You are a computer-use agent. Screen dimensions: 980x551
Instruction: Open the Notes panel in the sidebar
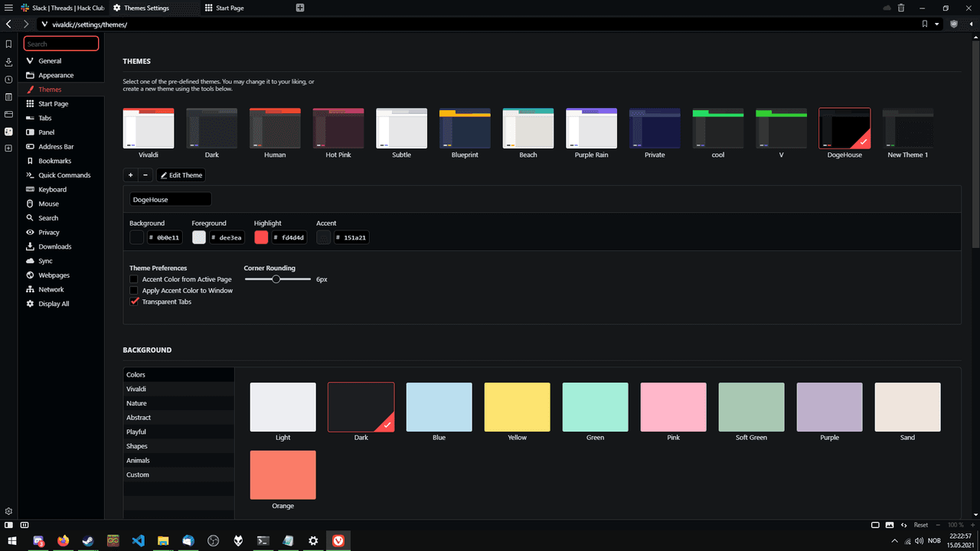pyautogui.click(x=8, y=97)
